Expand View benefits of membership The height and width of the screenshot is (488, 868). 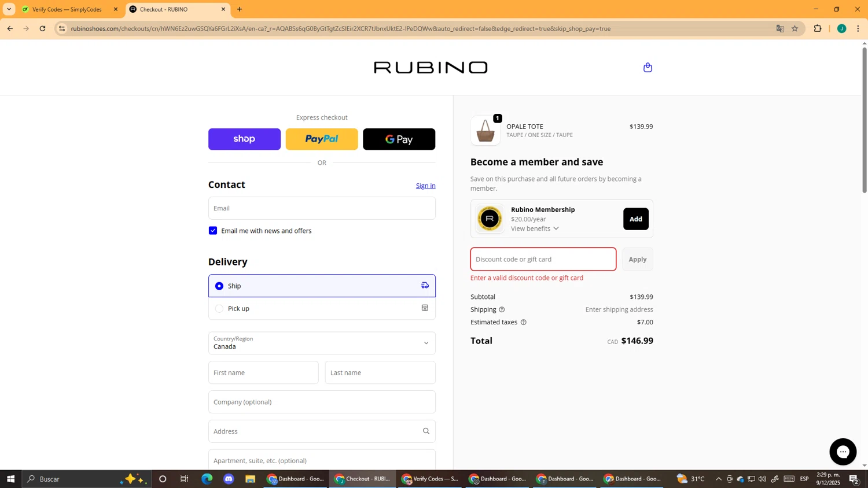point(535,228)
